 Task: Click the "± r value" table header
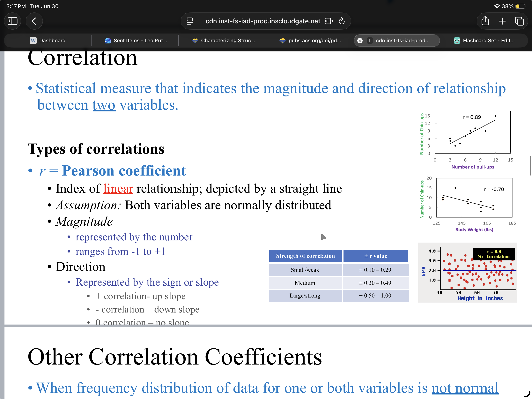pos(375,256)
